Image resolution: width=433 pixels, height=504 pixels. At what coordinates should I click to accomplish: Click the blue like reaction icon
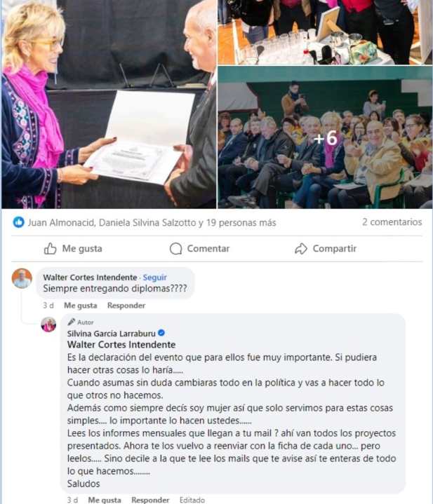19,222
